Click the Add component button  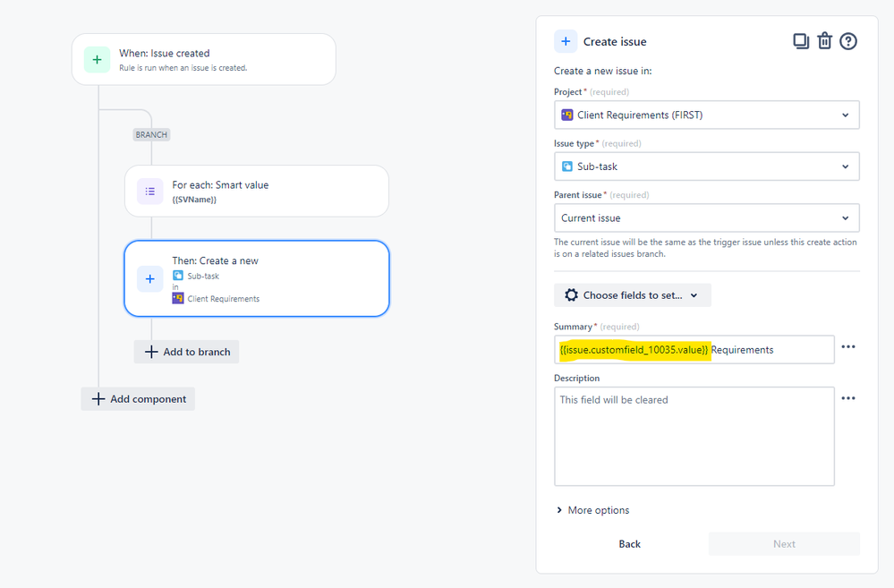138,398
